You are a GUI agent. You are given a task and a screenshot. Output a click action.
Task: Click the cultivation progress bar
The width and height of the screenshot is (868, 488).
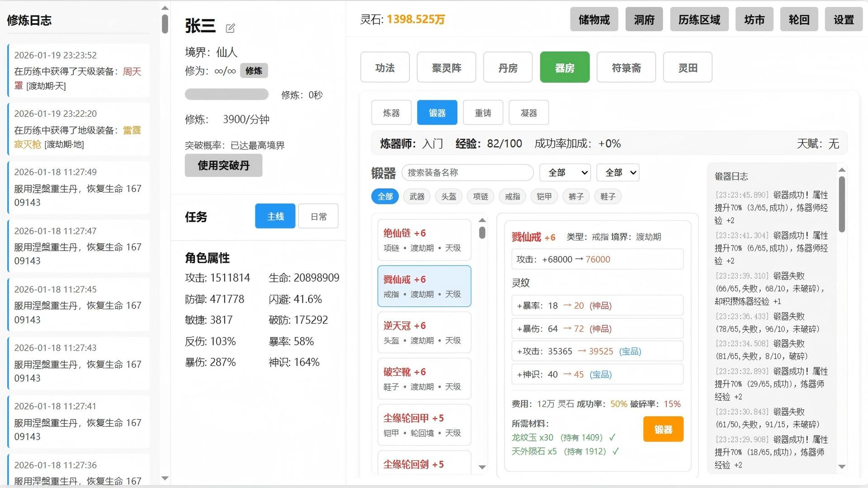[x=226, y=94]
